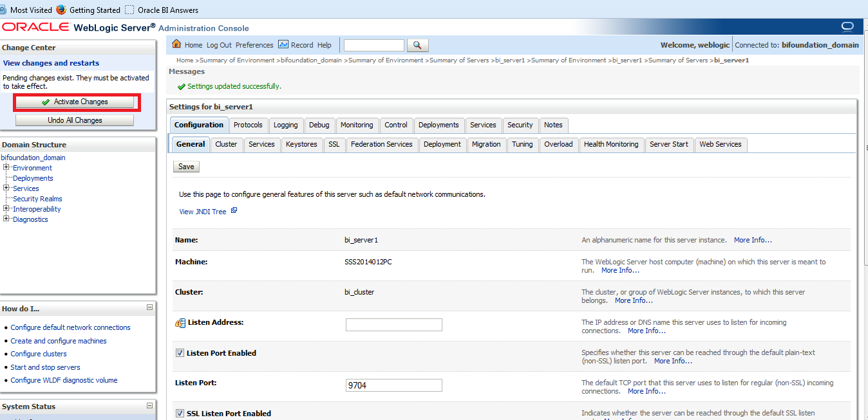Expand the Interoperability tree node

6,208
